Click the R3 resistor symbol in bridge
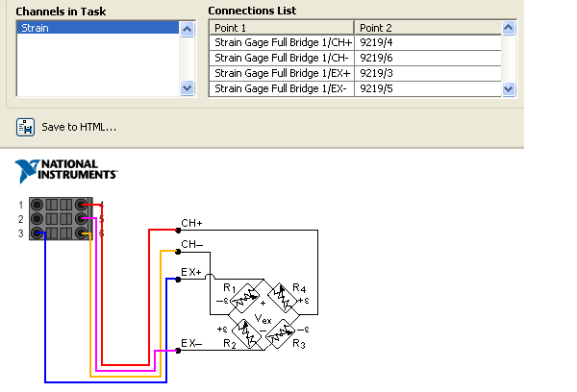577x392 pixels. pos(280,333)
